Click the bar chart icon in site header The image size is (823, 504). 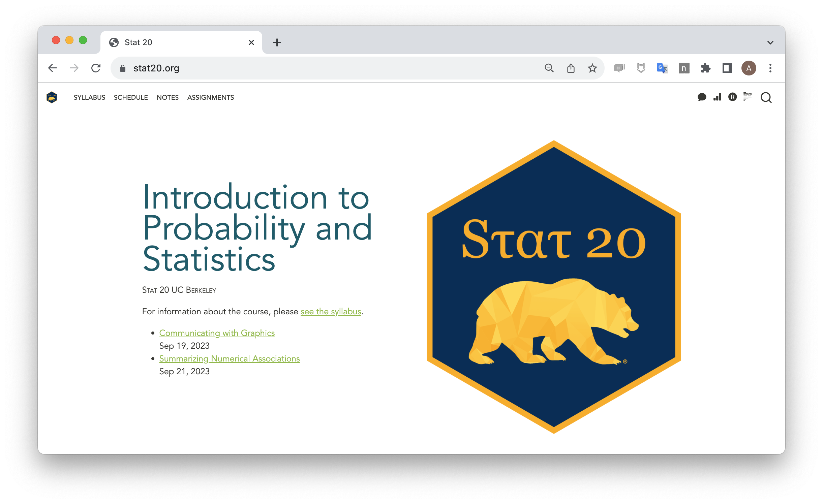coord(717,97)
